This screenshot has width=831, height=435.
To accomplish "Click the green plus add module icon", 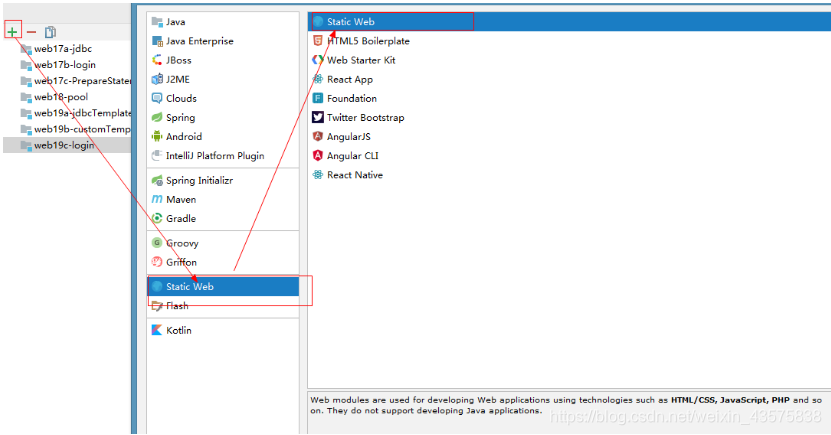I will click(12, 32).
